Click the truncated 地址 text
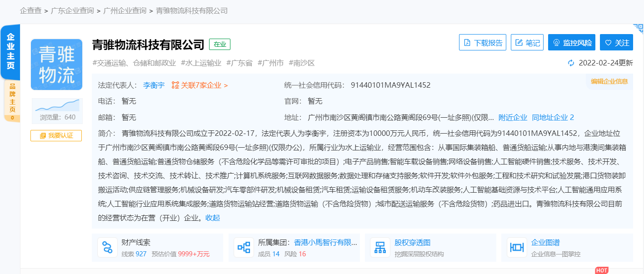The image size is (644, 274). (400, 117)
